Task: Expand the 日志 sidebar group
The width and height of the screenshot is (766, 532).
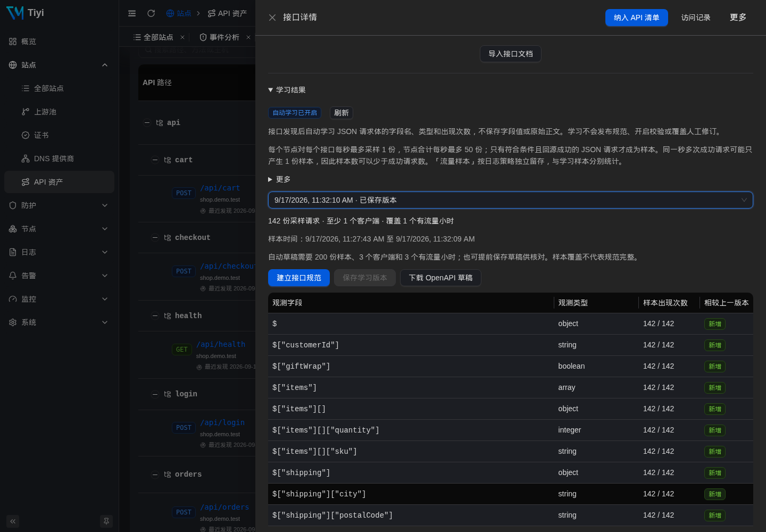Action: (x=59, y=252)
